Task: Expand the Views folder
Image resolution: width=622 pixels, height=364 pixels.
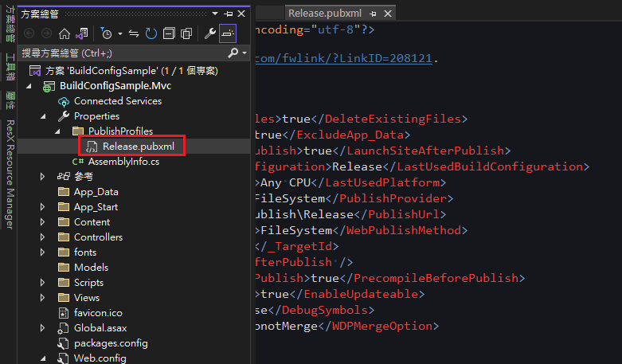Action: coord(42,298)
